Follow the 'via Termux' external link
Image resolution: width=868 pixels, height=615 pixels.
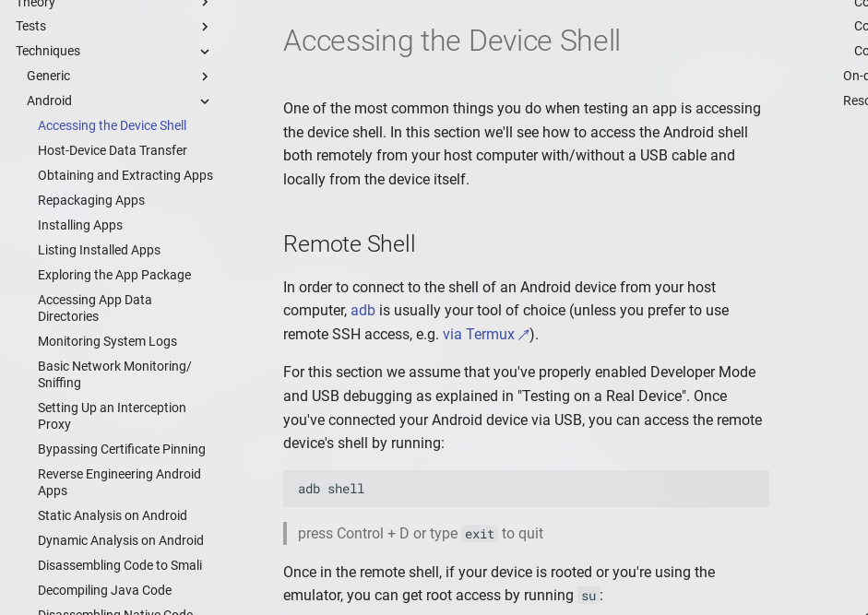[478, 335]
